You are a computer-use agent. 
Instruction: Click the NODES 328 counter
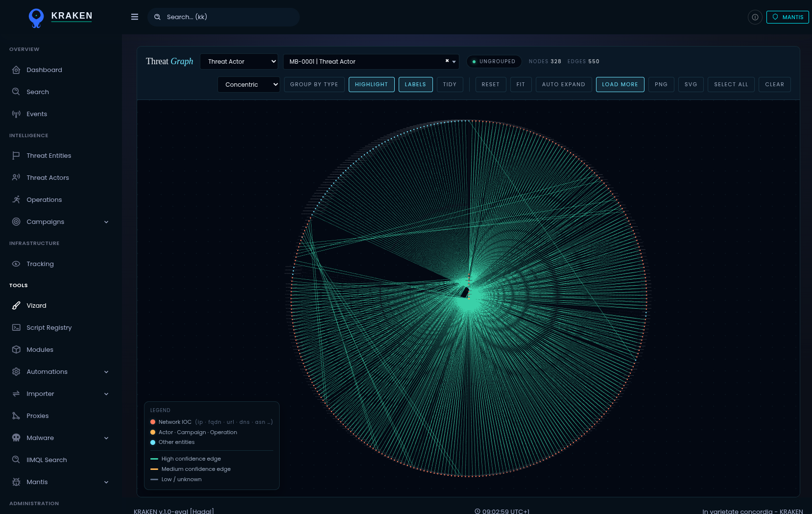[x=545, y=62]
